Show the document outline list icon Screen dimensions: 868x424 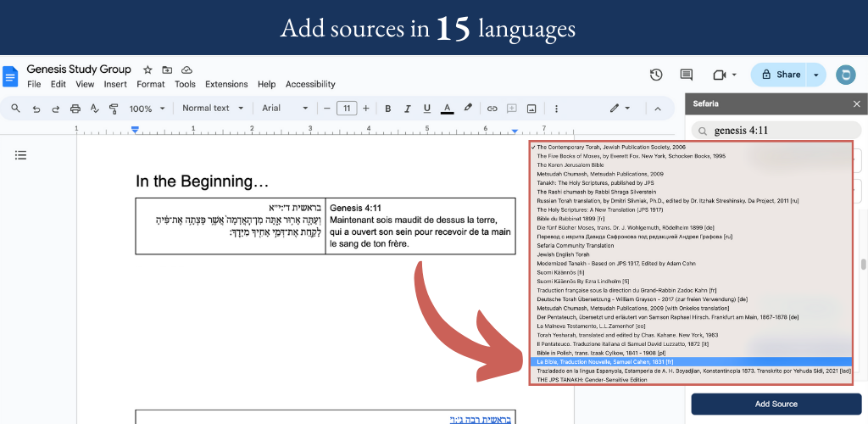click(20, 155)
